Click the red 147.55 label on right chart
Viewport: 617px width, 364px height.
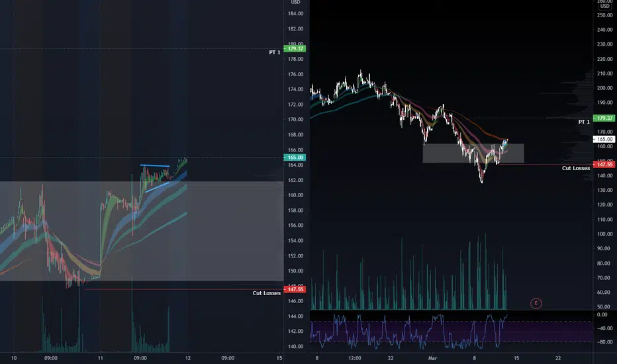604,164
